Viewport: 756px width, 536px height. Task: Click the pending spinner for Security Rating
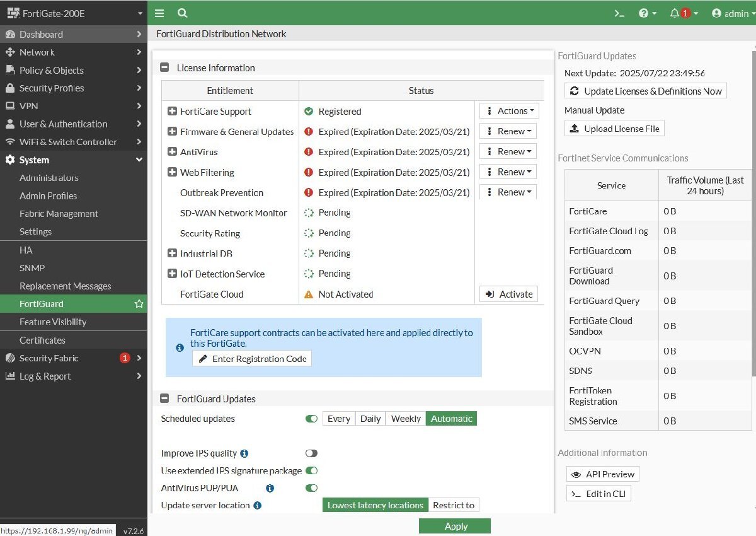pyautogui.click(x=309, y=233)
